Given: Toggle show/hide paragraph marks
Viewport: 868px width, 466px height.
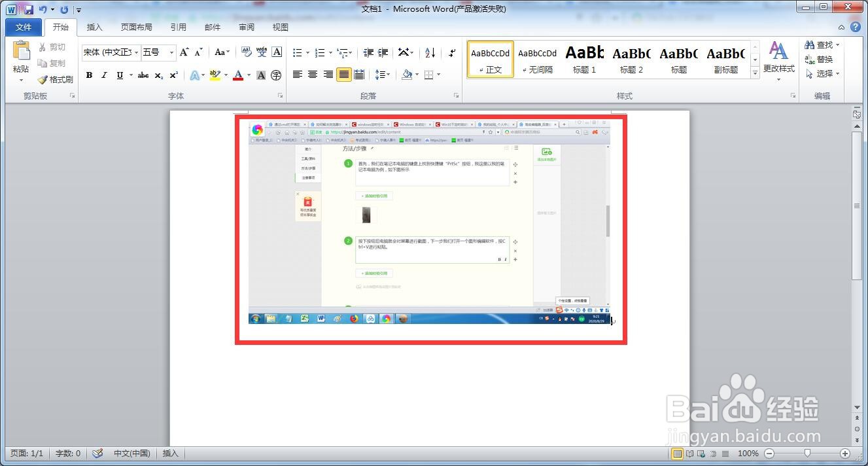Looking at the screenshot, I should click(x=453, y=52).
